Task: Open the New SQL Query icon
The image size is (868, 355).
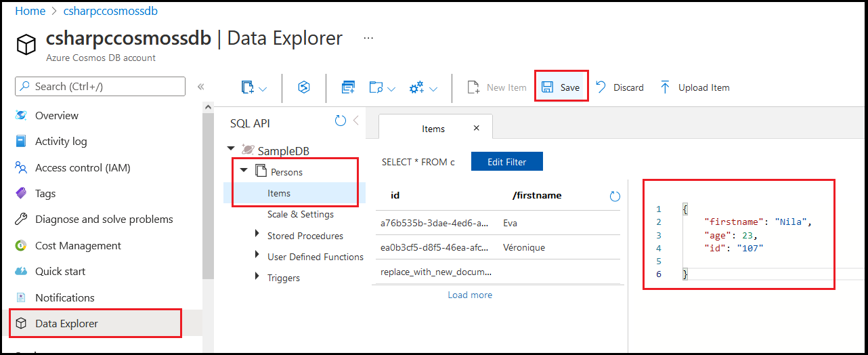Action: click(x=348, y=87)
